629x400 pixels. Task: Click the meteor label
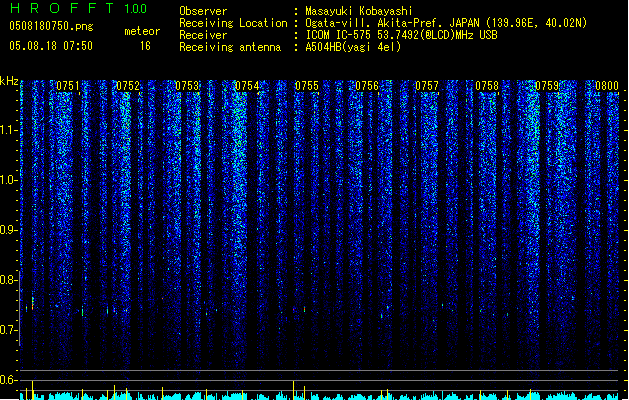point(142,31)
